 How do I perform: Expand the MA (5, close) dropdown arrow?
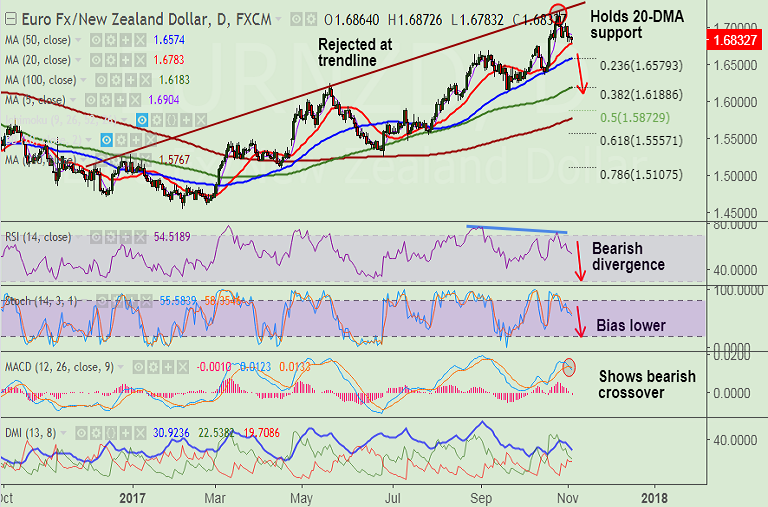[73, 100]
